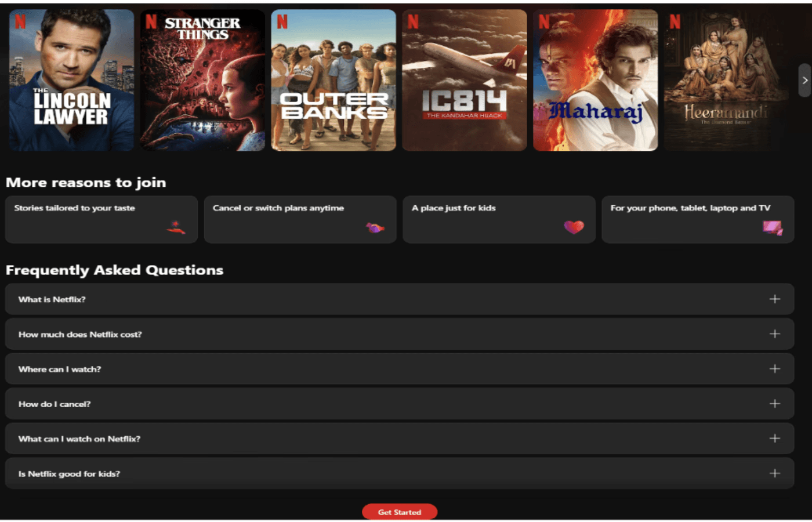
Task: Select 'For your phone, tablet, laptop and TV' card
Action: (698, 219)
